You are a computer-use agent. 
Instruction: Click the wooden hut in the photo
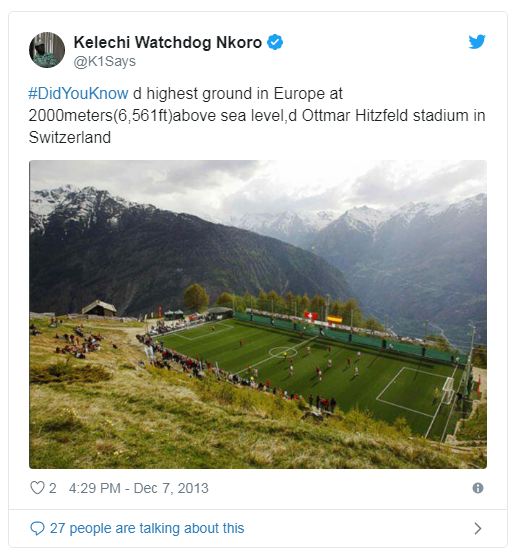(99, 308)
